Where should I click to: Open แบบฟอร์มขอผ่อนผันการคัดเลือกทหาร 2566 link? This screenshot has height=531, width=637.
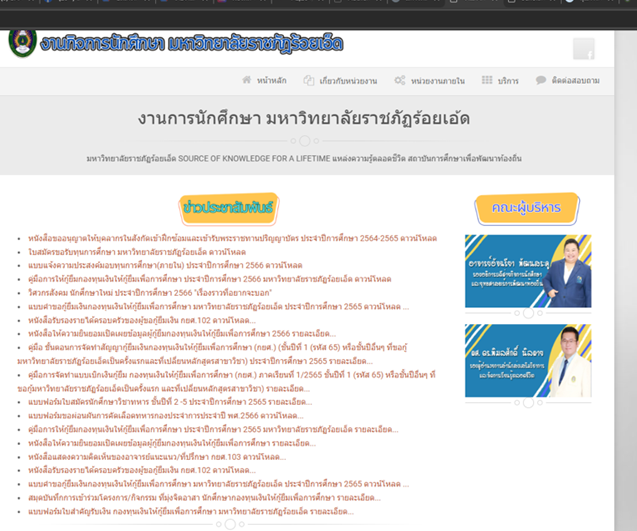166,416
